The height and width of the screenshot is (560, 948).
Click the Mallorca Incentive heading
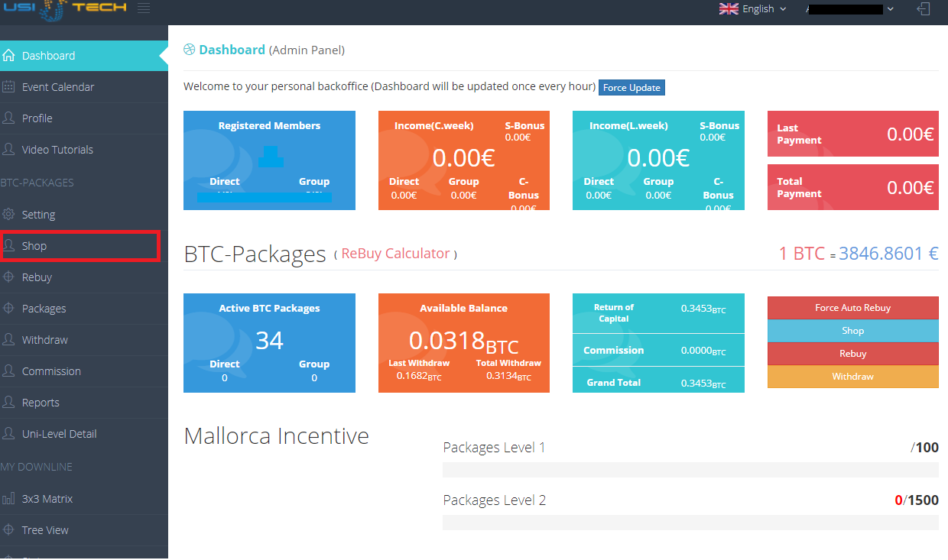pyautogui.click(x=277, y=436)
